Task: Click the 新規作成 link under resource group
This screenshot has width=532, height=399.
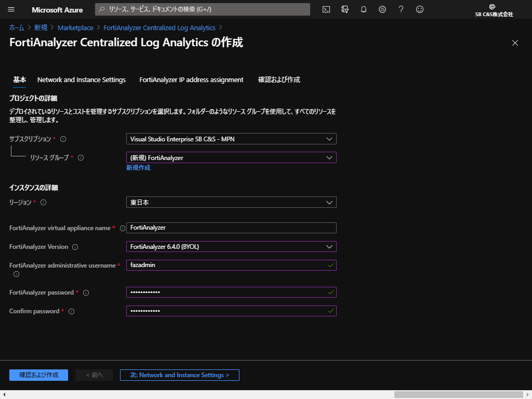Action: pos(138,168)
